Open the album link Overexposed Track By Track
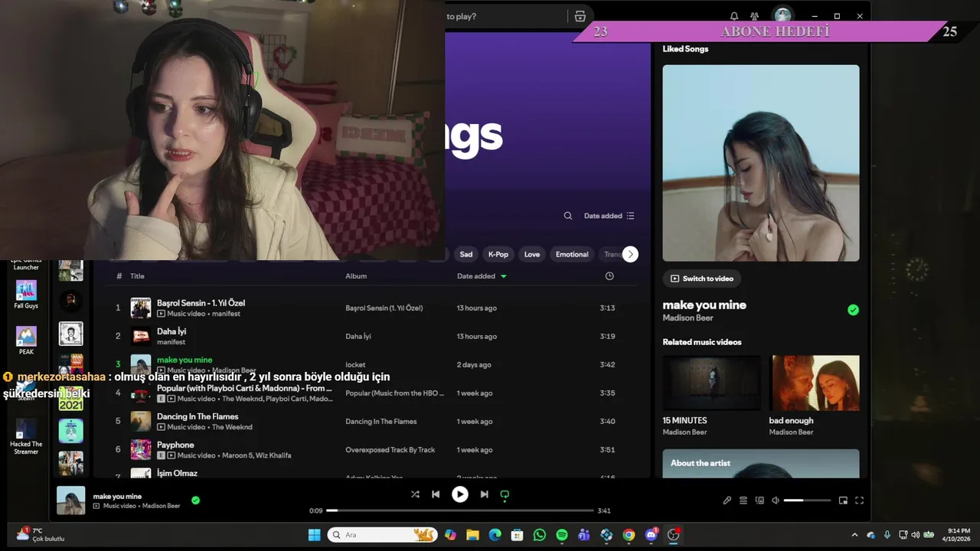 [x=390, y=450]
